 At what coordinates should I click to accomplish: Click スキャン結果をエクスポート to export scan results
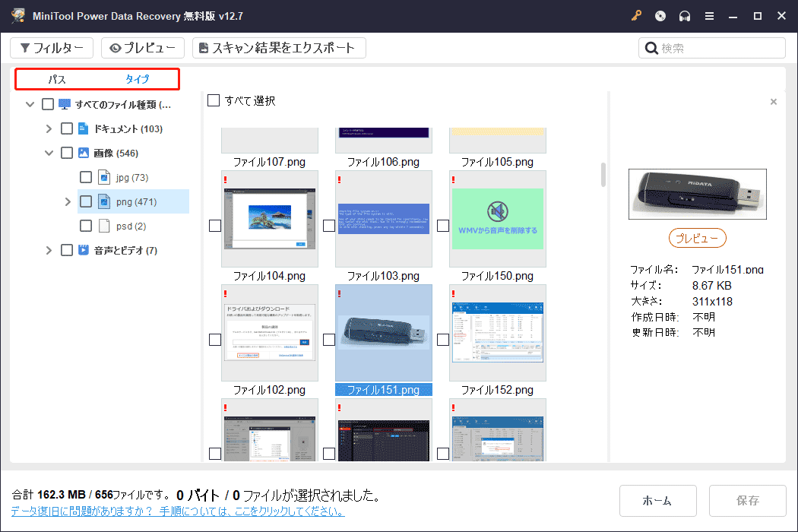pos(270,47)
